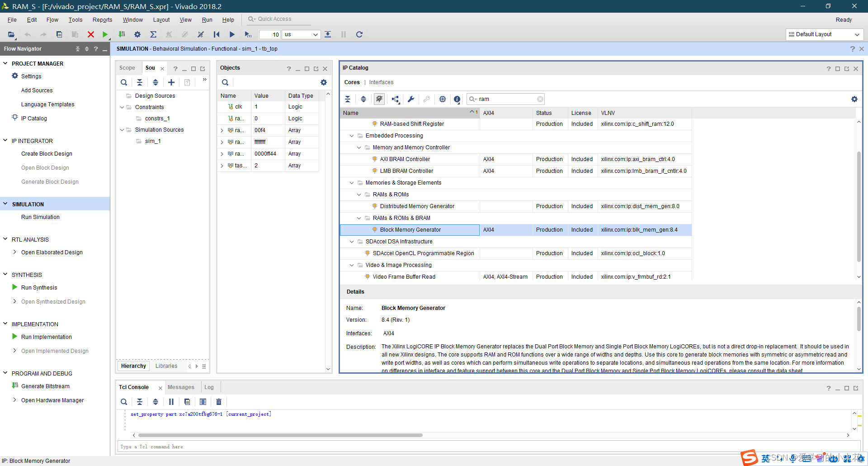Open the Tools menu

(75, 20)
